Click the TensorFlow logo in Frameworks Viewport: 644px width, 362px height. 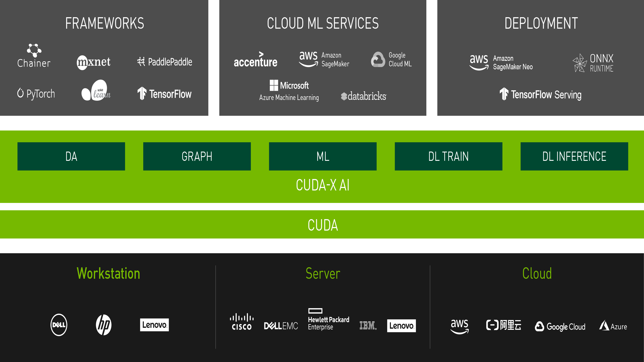click(164, 94)
